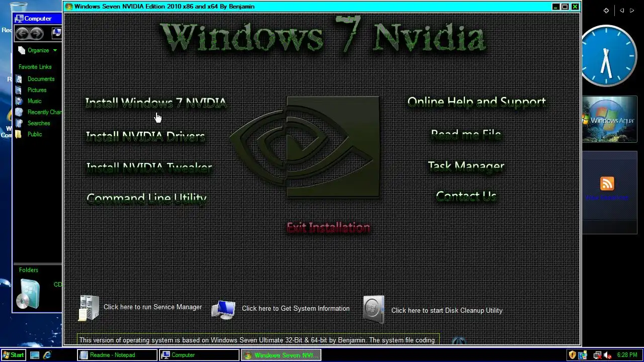
Task: Launch Task Manager from installer menu
Action: [x=466, y=166]
